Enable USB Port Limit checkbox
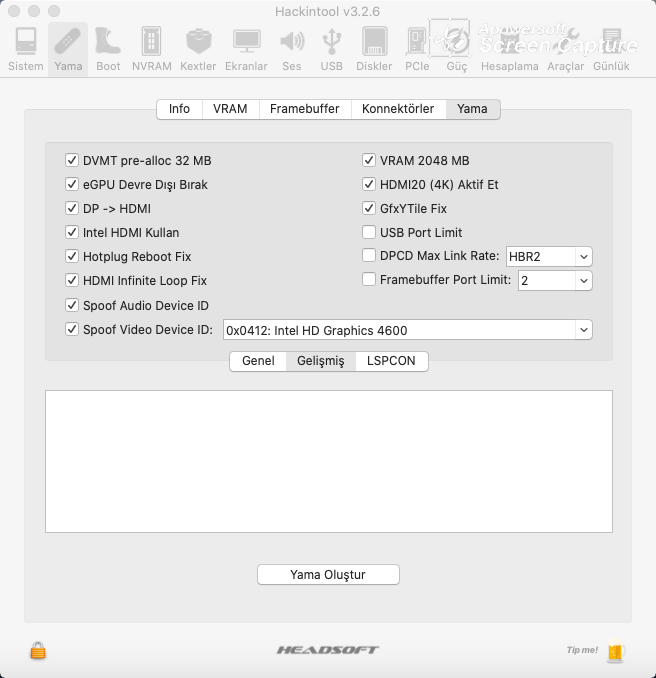Screen dimensions: 656x678 click(369, 232)
